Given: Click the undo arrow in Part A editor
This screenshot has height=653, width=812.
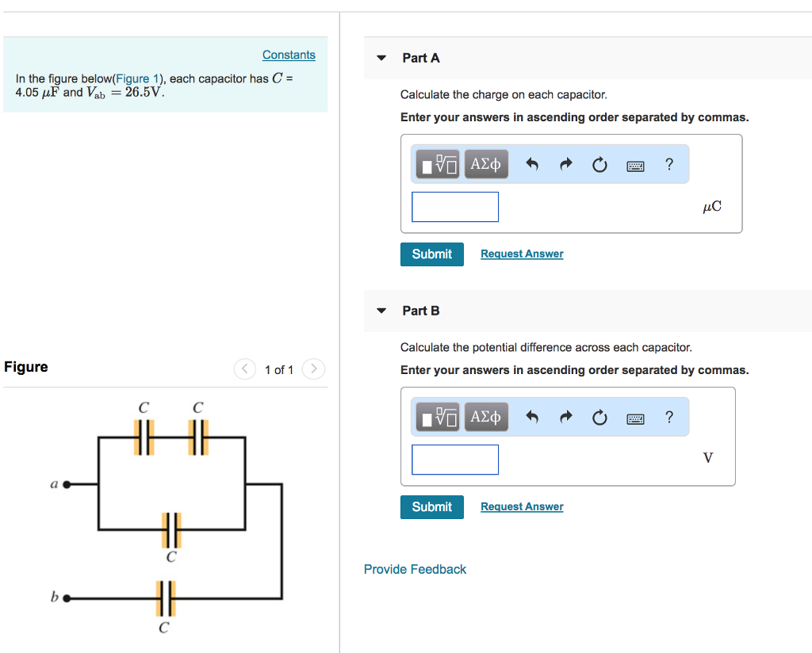Looking at the screenshot, I should 531,164.
